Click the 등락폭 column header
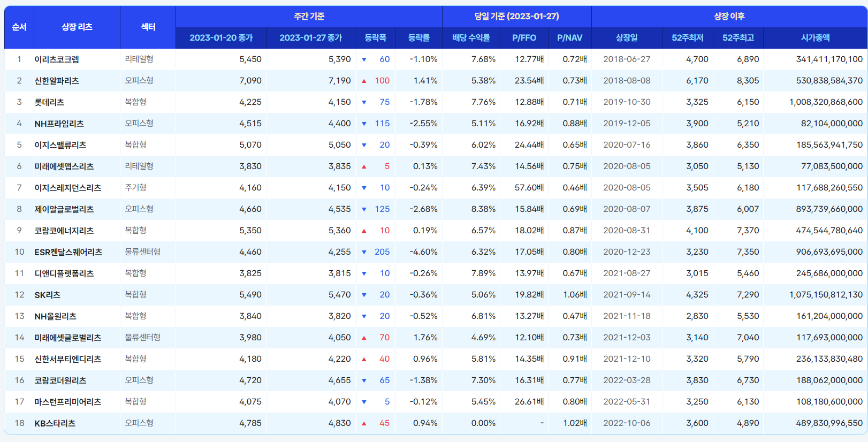868x442 pixels. [x=376, y=38]
